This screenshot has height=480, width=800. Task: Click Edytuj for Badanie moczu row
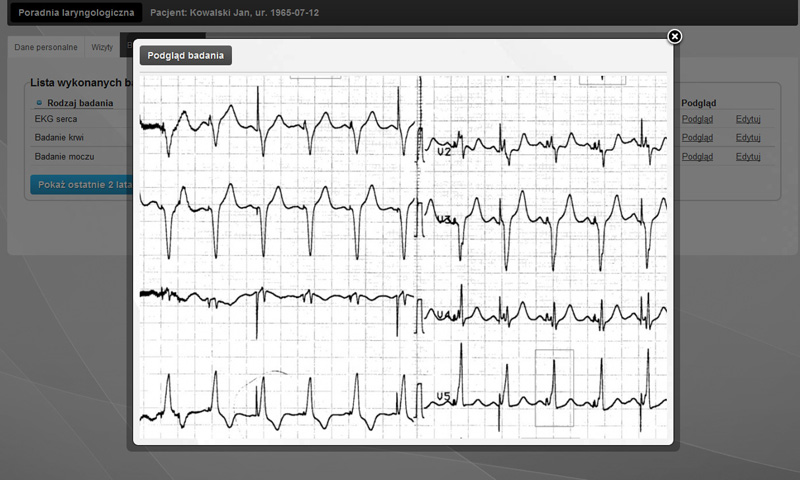(x=748, y=157)
